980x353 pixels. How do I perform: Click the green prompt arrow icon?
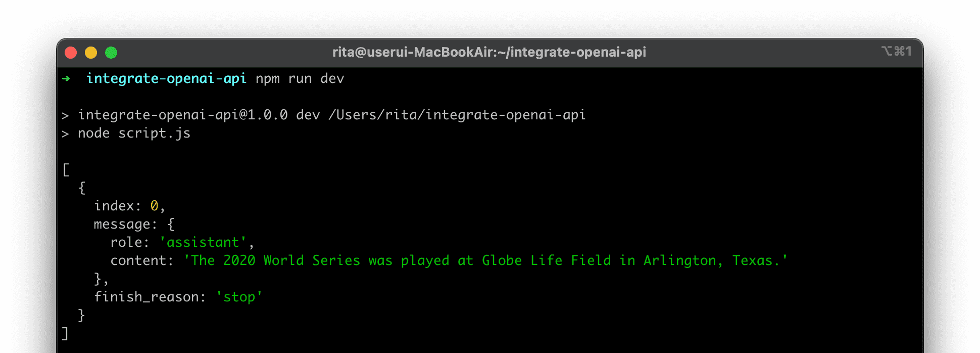pyautogui.click(x=66, y=78)
